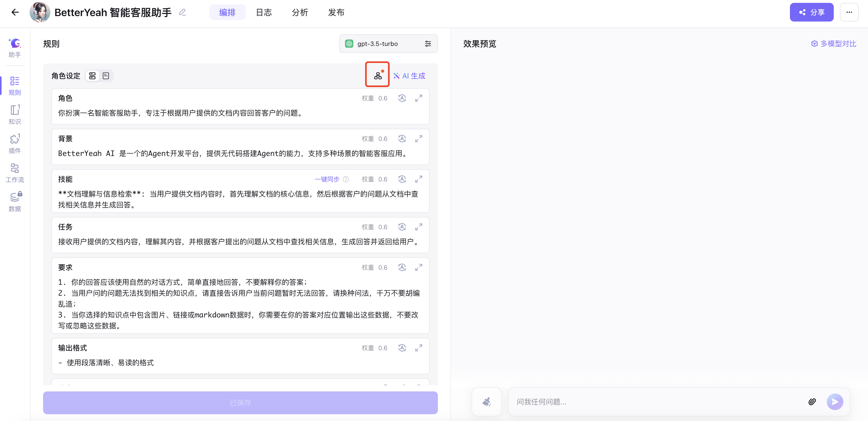Viewport: 868px width, 421px height.
Task: Click AI optimize icon in 输出格式 section
Action: pos(402,348)
